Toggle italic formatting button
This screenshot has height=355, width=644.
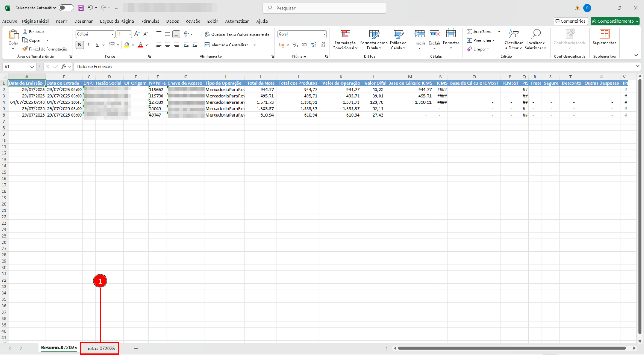[x=88, y=45]
